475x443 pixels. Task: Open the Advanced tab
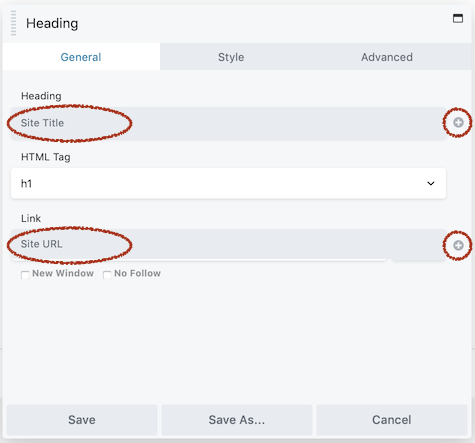tap(387, 57)
